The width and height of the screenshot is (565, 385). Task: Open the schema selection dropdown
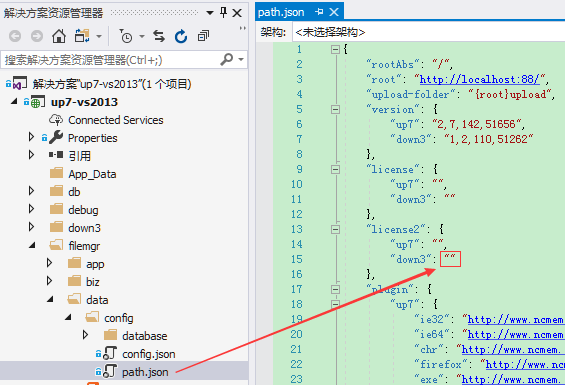pos(429,32)
